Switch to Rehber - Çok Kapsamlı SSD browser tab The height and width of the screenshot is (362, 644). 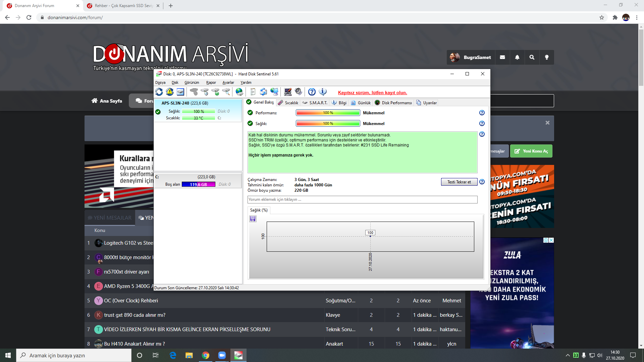tap(123, 6)
